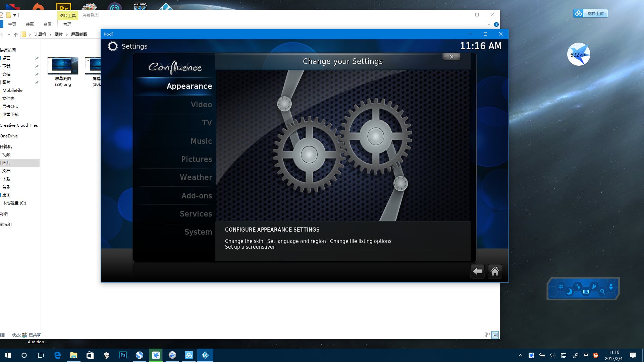Switch to large icons view button
This screenshot has width=644, height=362.
pos(495,335)
